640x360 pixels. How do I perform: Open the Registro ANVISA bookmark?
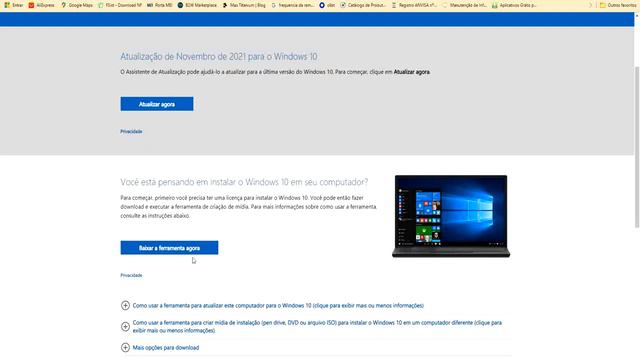[x=414, y=5]
